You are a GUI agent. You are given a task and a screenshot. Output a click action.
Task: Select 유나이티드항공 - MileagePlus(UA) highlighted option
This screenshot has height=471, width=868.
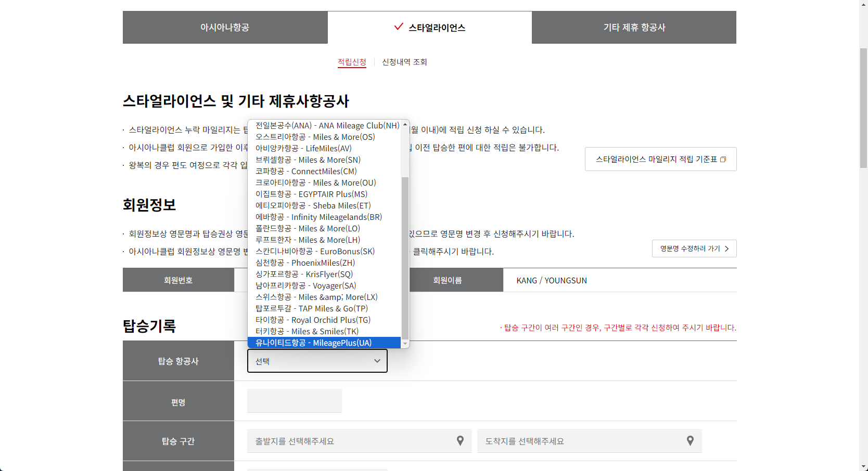324,343
